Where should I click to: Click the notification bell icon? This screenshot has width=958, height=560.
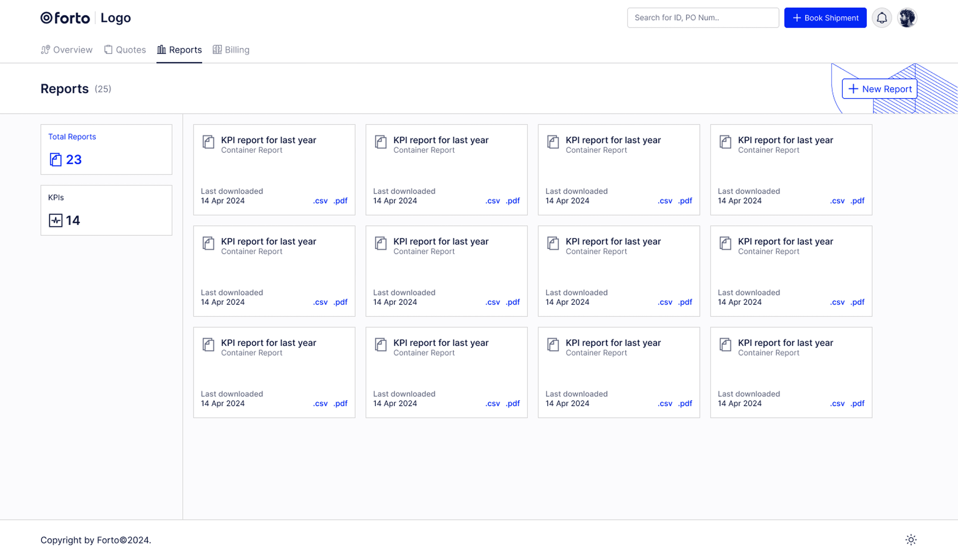point(882,18)
